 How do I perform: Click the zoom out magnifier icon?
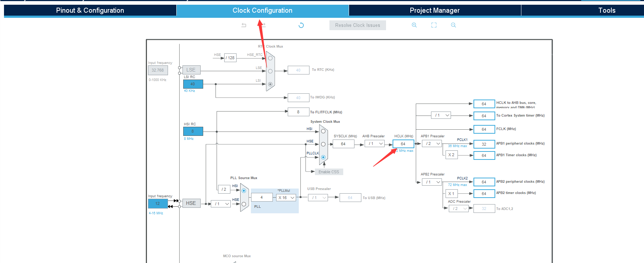pyautogui.click(x=453, y=25)
